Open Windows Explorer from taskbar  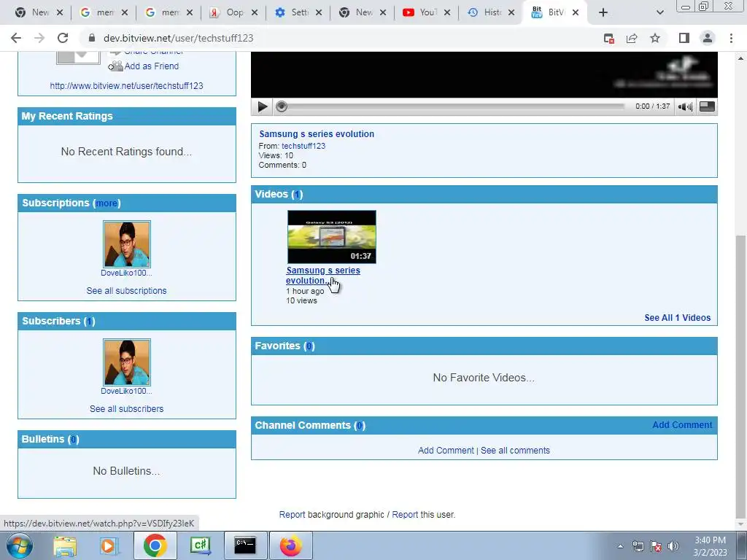click(x=65, y=545)
